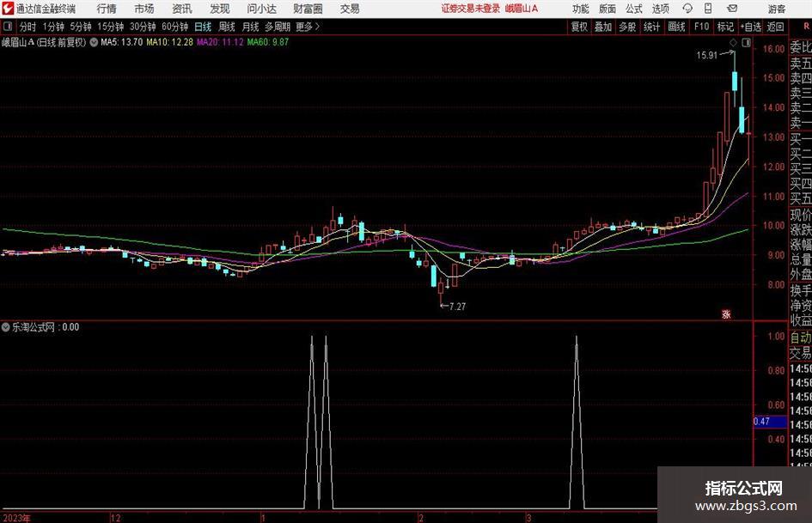
Task: Switch to 1分钟 period tab
Action: point(53,27)
